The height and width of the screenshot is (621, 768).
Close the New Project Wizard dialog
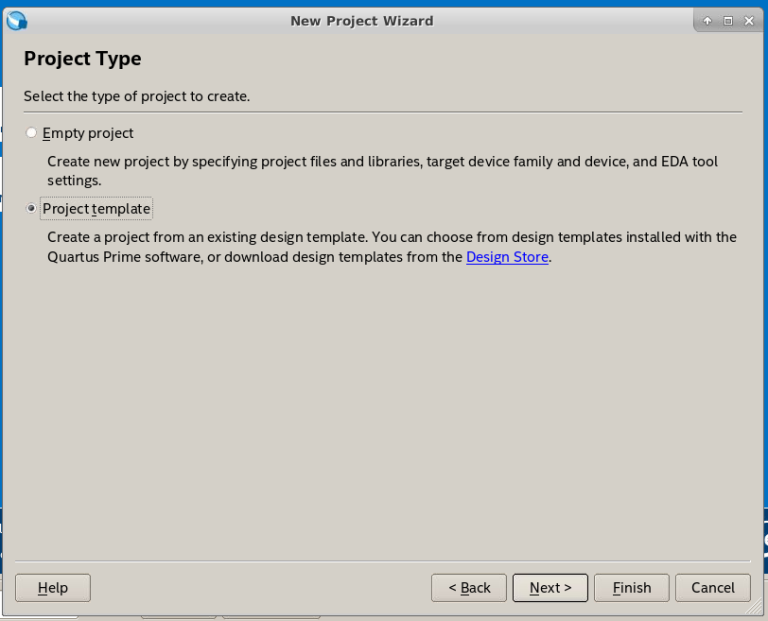pos(748,21)
